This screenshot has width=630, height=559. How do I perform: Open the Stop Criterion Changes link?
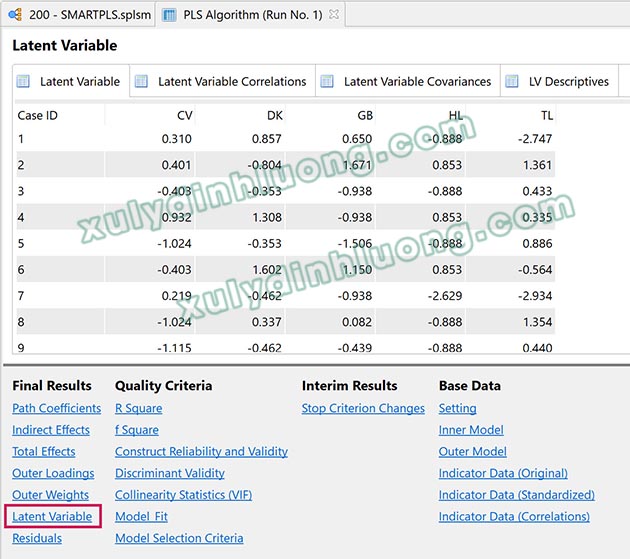coord(363,408)
